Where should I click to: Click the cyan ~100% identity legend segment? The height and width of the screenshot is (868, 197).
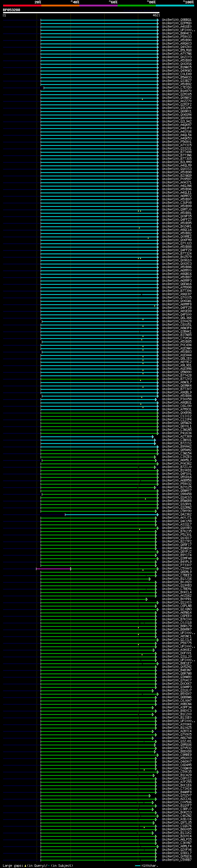(175, 6)
